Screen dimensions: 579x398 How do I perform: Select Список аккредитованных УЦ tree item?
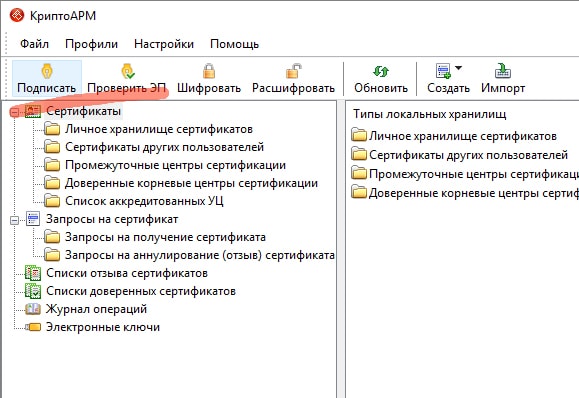(144, 201)
